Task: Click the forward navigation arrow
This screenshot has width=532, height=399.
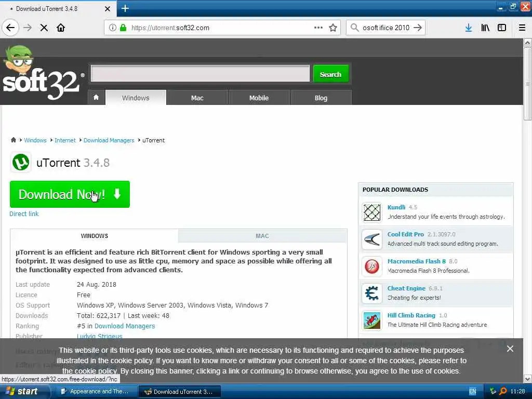Action: (28, 28)
